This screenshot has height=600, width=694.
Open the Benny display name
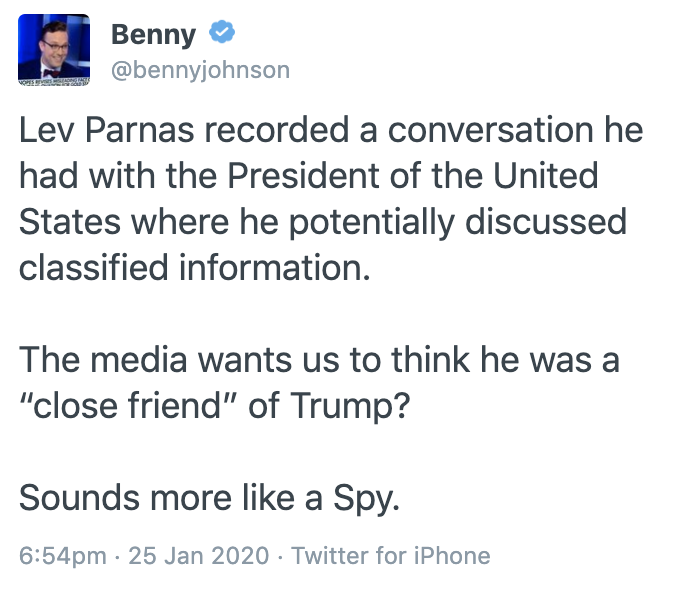[153, 35]
